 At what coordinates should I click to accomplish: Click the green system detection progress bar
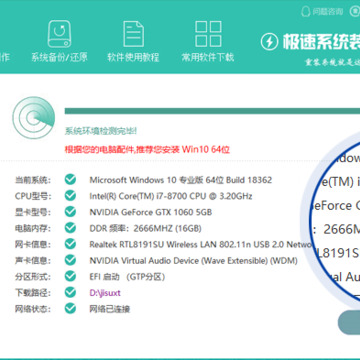click(x=212, y=111)
